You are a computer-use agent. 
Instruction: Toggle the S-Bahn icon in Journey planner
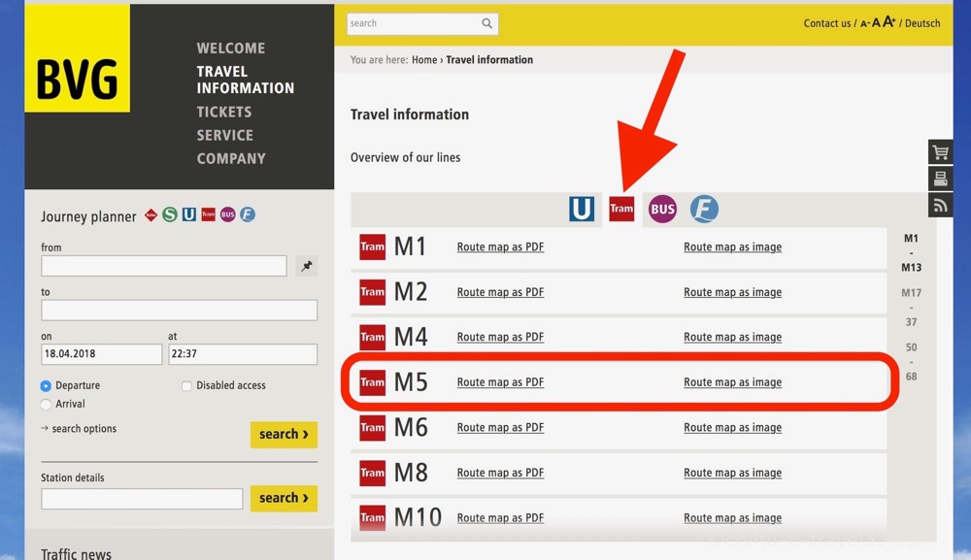click(x=170, y=214)
